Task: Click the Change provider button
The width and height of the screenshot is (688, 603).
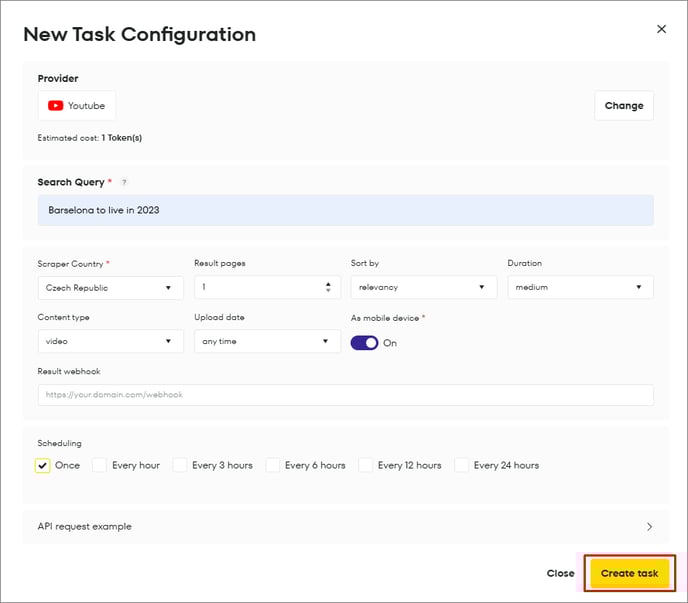Action: pos(624,106)
